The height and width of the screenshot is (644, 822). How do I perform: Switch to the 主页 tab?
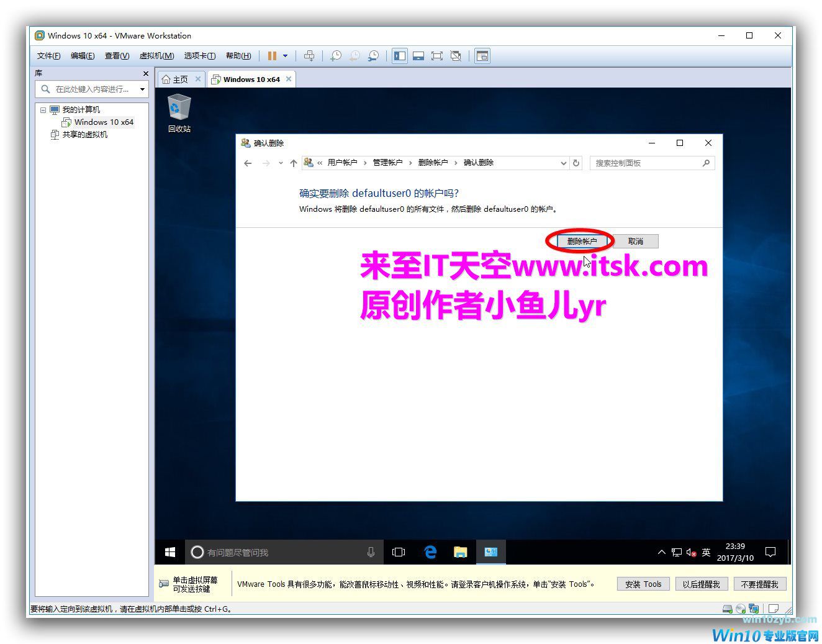coord(175,79)
